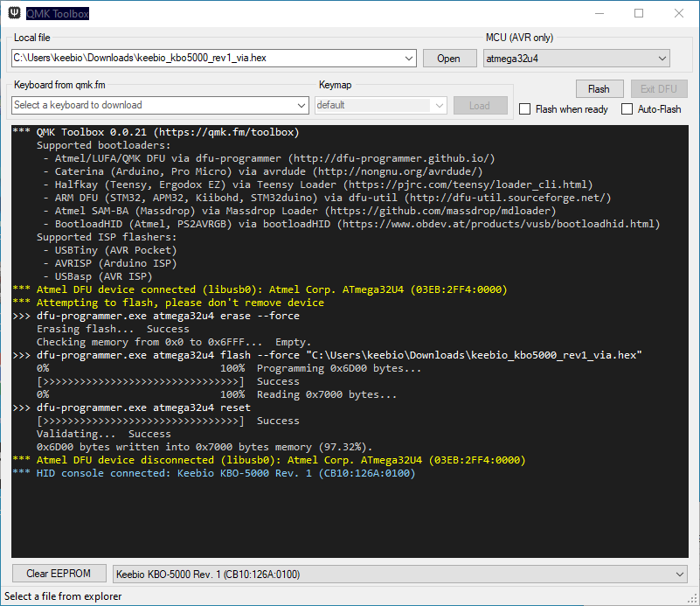The height and width of the screenshot is (606, 700).
Task: Click the QMK Toolbox app icon in title bar
Action: click(x=13, y=13)
